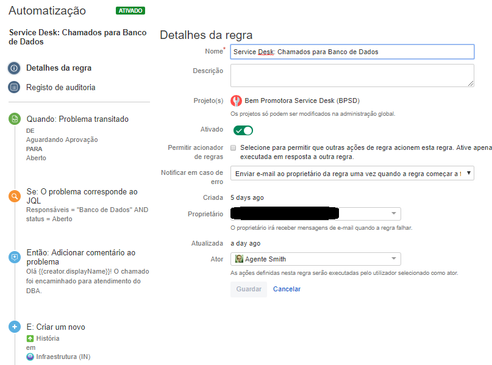Click the Infraestrutura project avatar icon
This screenshot has width=492, height=365.
tap(30, 357)
